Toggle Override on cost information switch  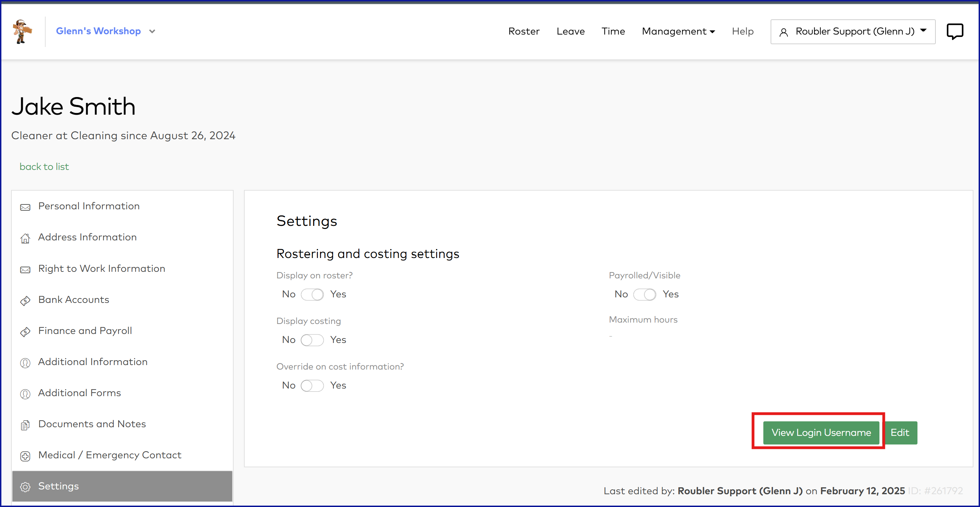(x=312, y=386)
